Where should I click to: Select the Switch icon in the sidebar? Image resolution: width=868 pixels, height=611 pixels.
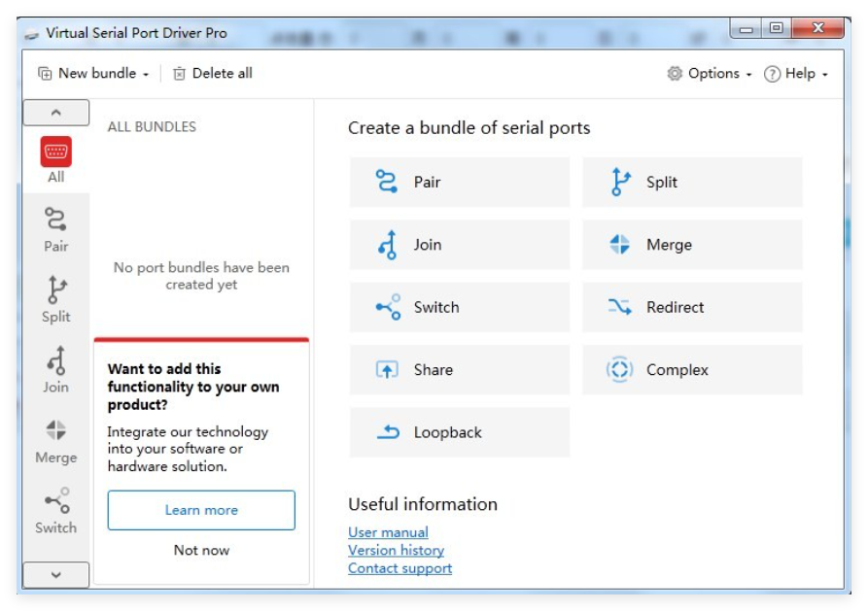56,500
